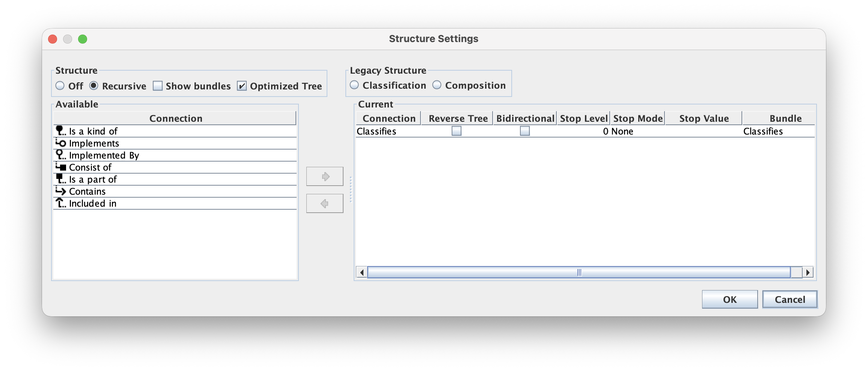
Task: Click the 'Is a part of' icon
Action: point(60,179)
